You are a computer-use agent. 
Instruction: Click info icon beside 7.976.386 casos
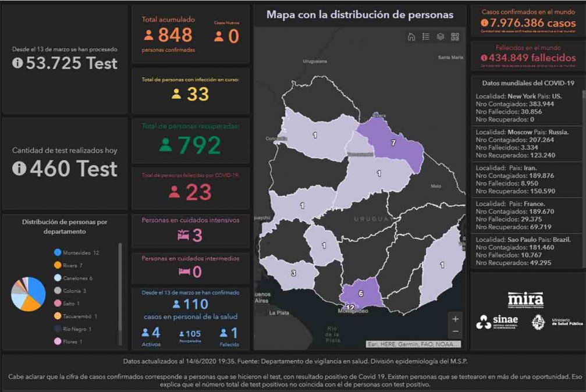[x=484, y=23]
